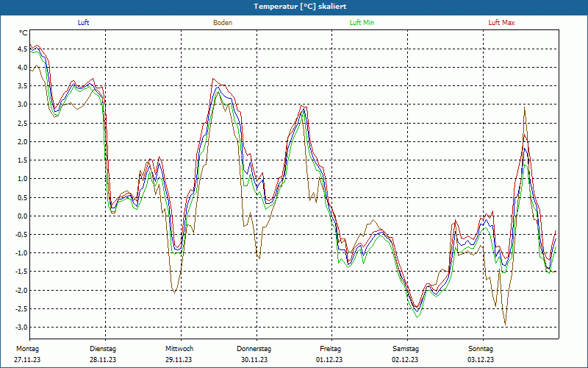The height and width of the screenshot is (368, 588).
Task: Click the 1,0 y-axis value
Action: click(23, 179)
